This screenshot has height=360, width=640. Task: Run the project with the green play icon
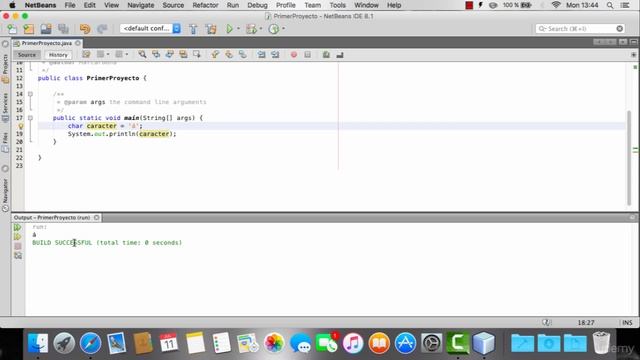[229, 29]
